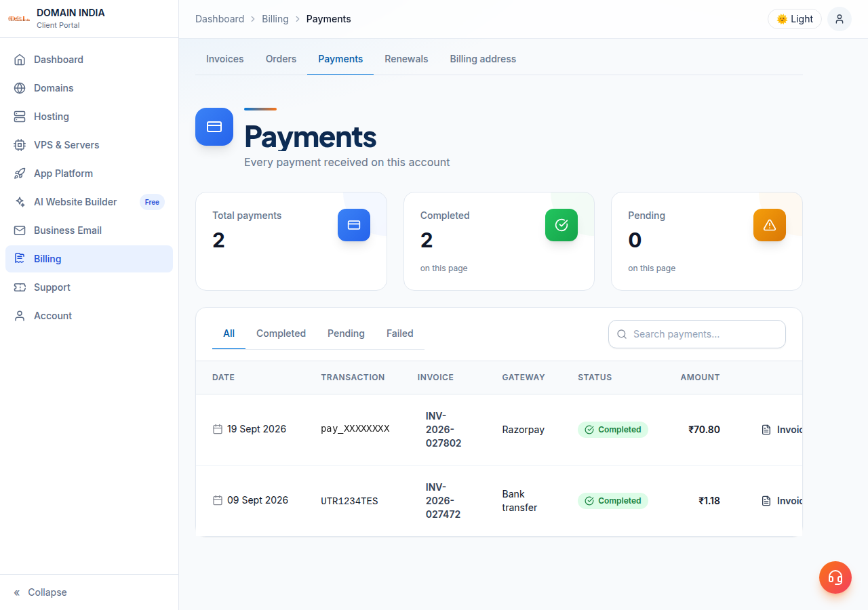868x610 pixels.
Task: Click the headset support chat button
Action: click(835, 577)
